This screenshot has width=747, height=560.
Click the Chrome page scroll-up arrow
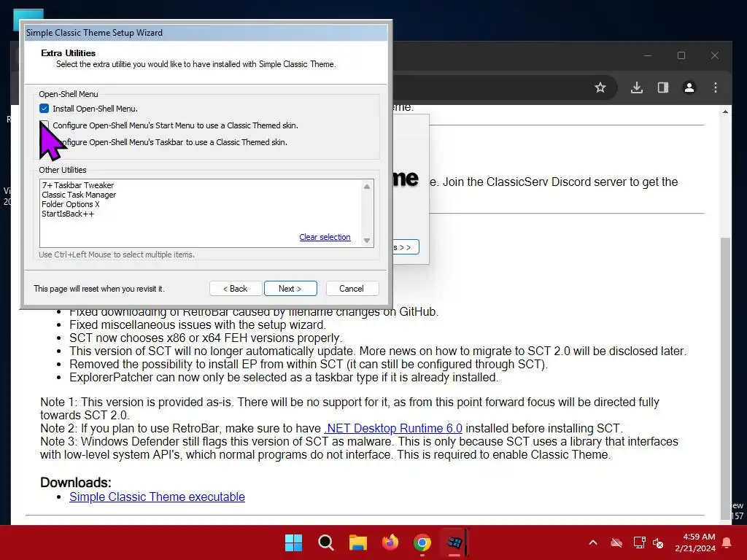coord(725,112)
